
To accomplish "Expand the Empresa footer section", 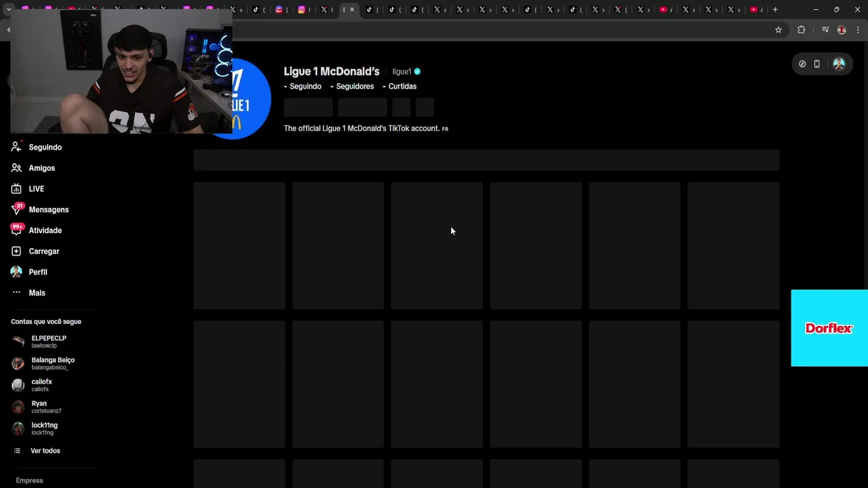I will coord(29,481).
